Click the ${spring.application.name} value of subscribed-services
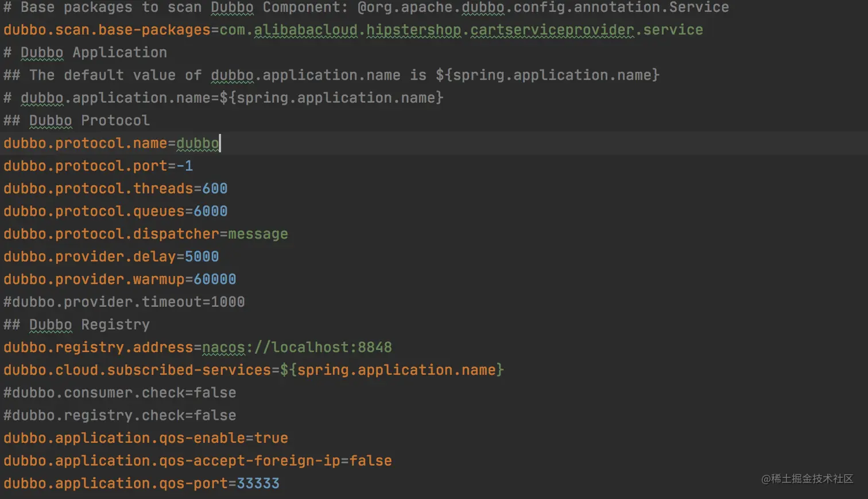The image size is (868, 499). point(392,370)
